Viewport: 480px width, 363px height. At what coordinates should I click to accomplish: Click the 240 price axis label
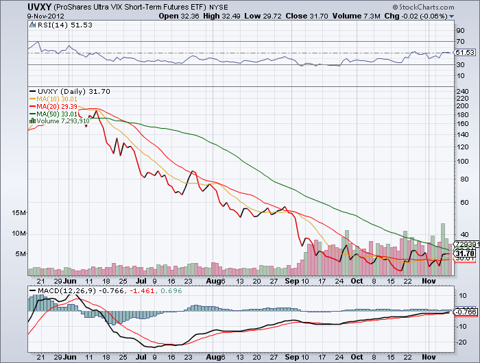point(463,91)
